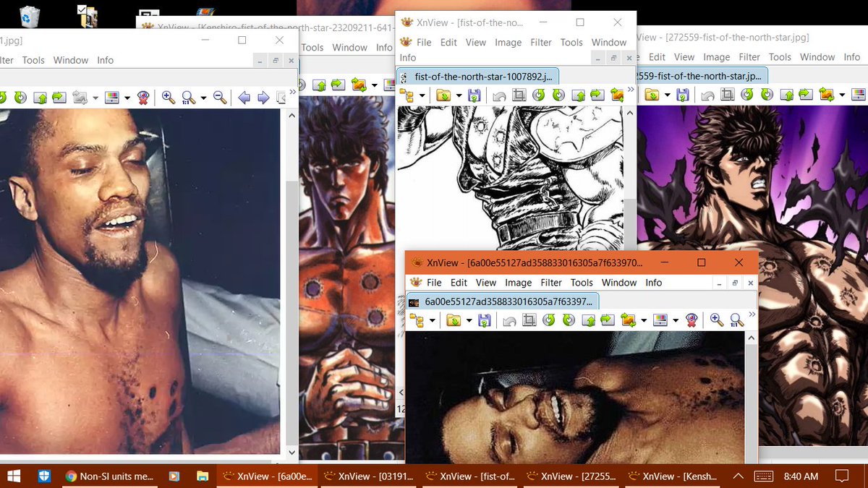Open the browser tree icon in the front 6a00e55 window

pos(417,320)
